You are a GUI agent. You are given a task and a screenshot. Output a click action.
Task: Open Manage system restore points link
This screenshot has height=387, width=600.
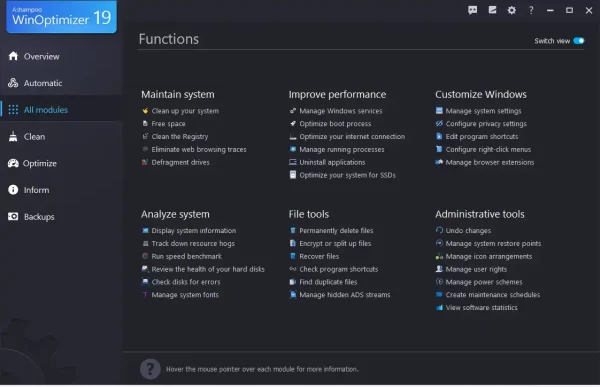coord(493,243)
